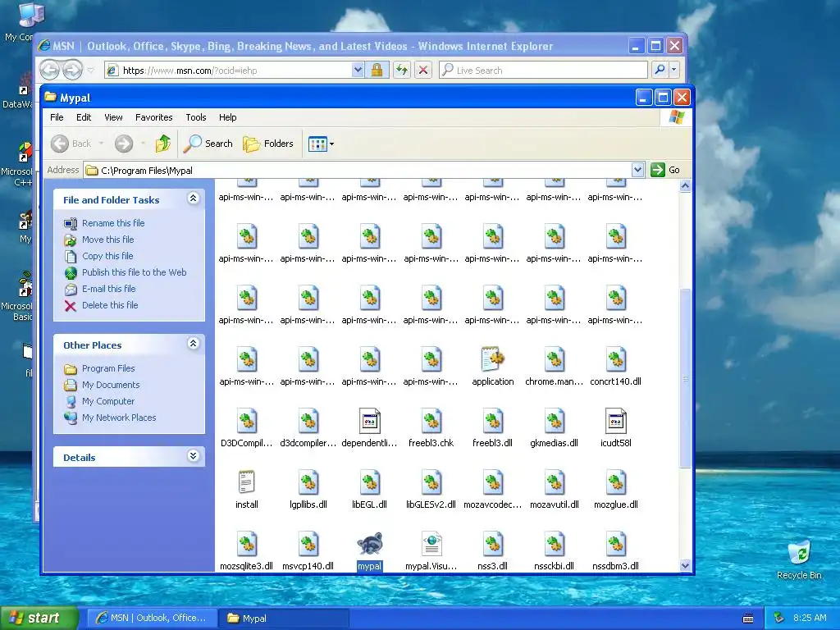This screenshot has height=630, width=840.
Task: Open the Start menu
Action: pos(39,618)
